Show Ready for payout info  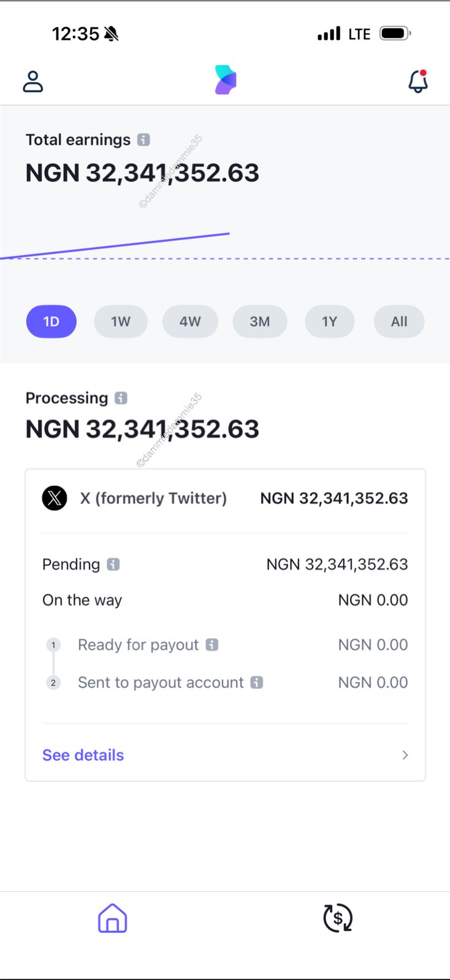point(212,645)
